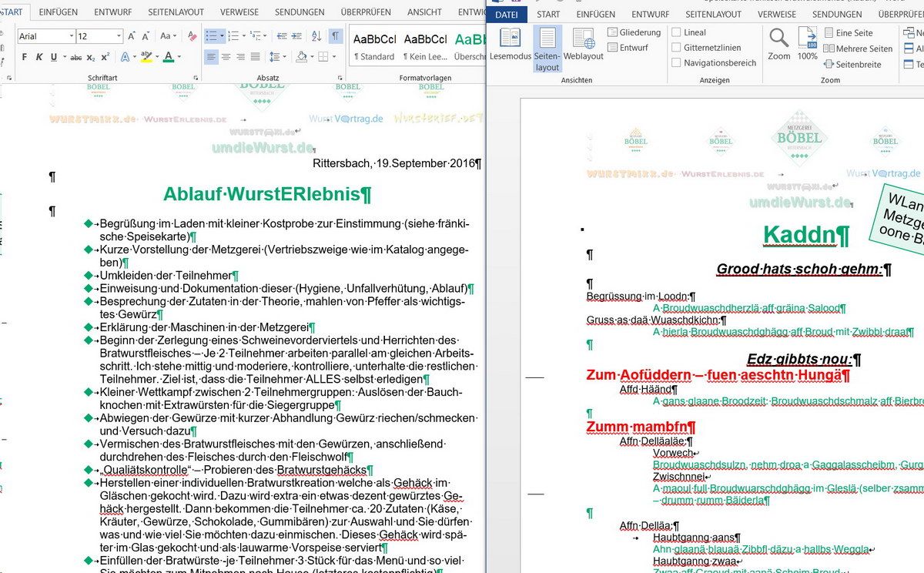This screenshot has width=924, height=573.
Task: Apply numbered list in left window
Action: [x=233, y=36]
